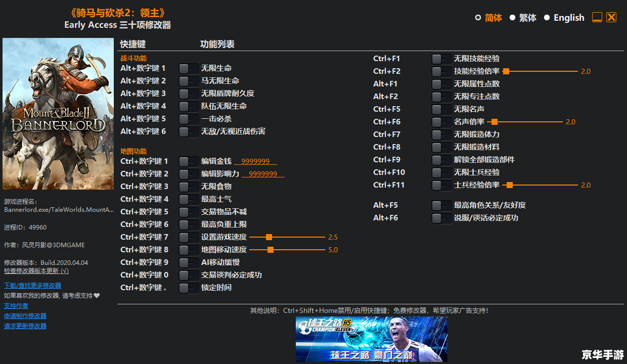Toggle 最高负重上限 switch
Image resolution: width=627 pixels, height=364 pixels.
coord(189,224)
